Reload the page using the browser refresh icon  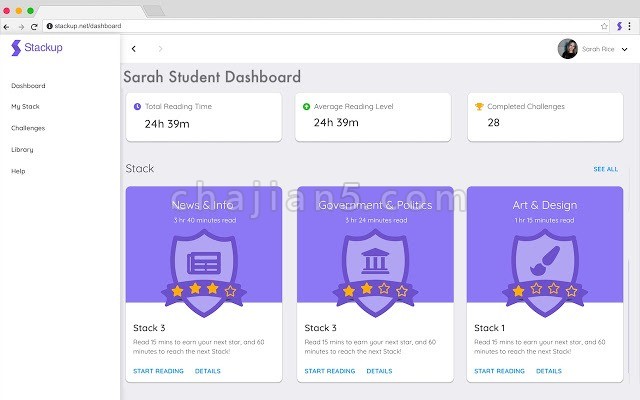pos(34,27)
